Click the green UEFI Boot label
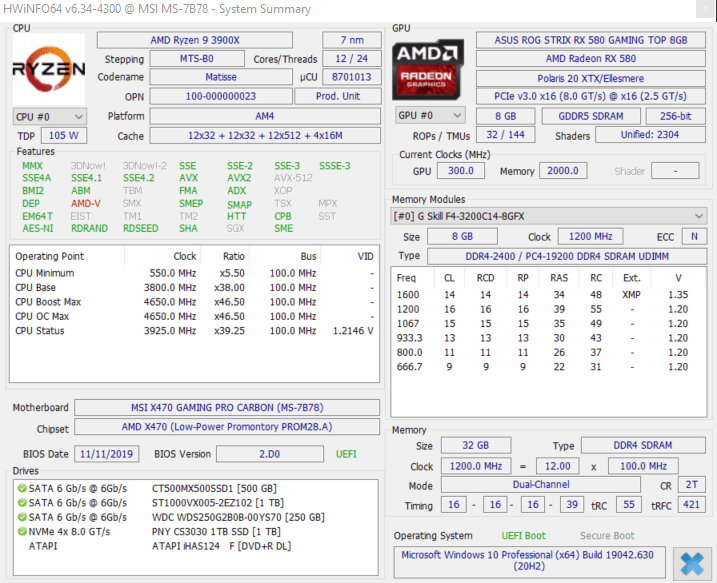 524,535
